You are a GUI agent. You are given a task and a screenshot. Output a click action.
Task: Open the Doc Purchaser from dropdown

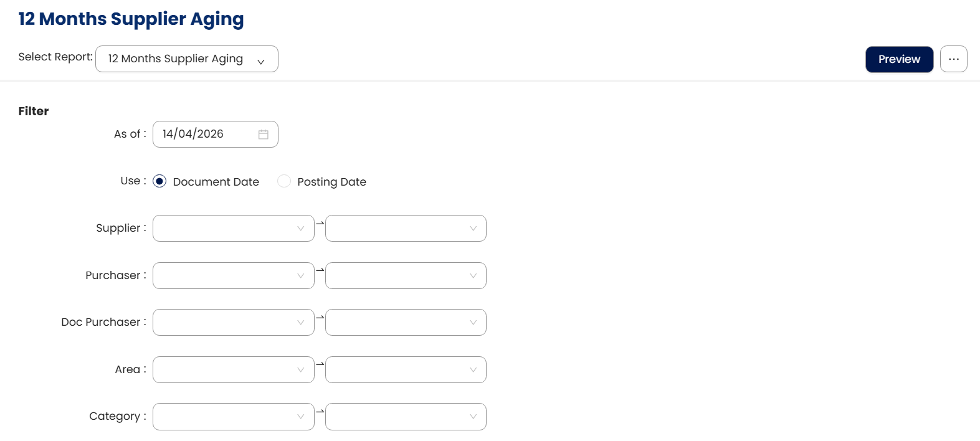pyautogui.click(x=233, y=323)
